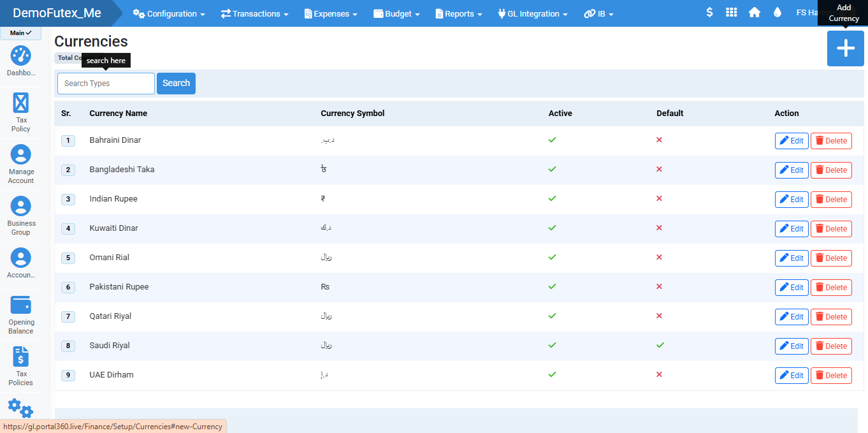Viewport: 868px width, 433px height.
Task: Edit the Qatari Riyal currency
Action: coord(792,317)
